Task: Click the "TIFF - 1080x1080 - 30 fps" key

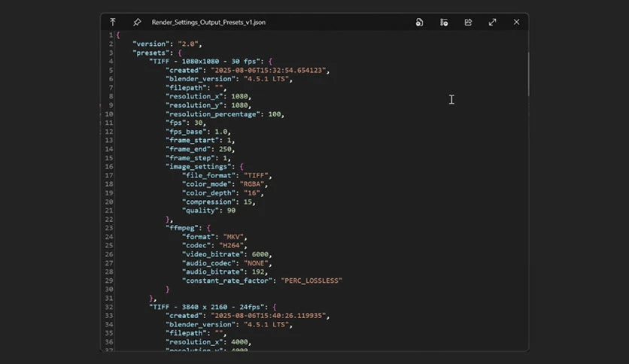Action: click(205, 62)
